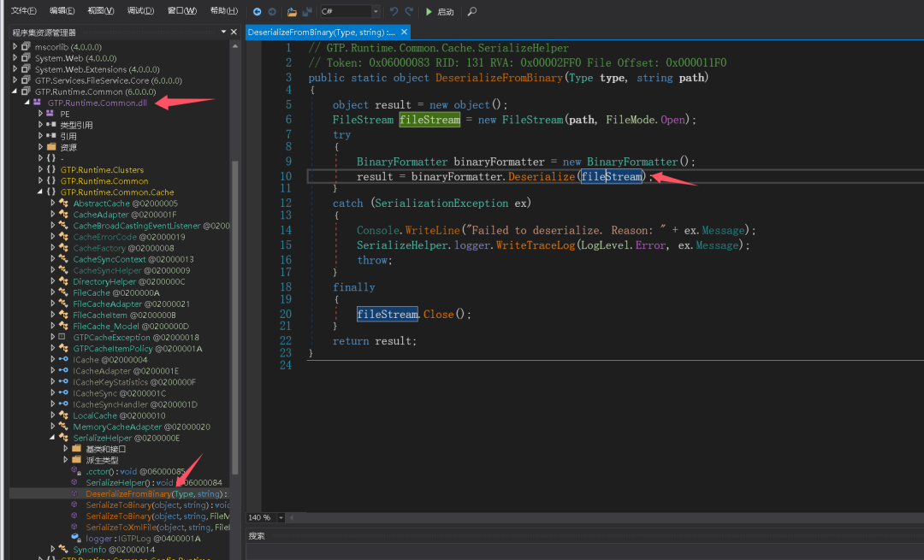Close the 程序集资源管理器 panel
Screen dimensions: 924x560
[234, 32]
